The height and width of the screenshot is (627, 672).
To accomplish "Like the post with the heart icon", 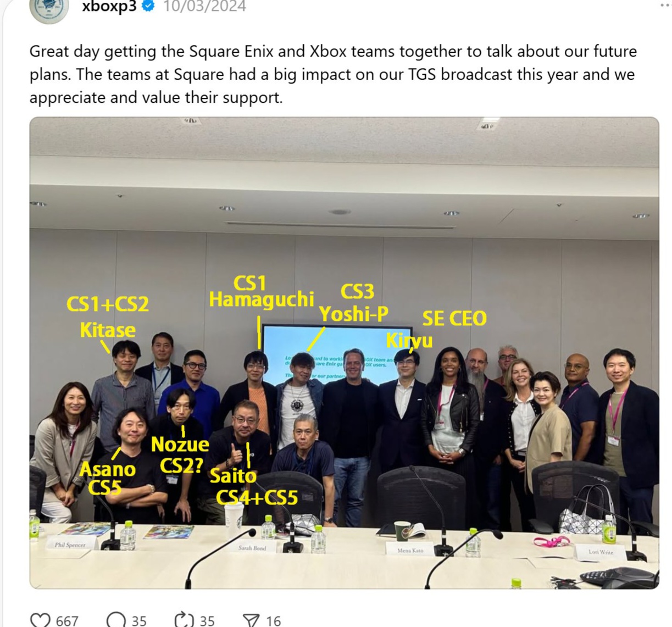I will 40,620.
